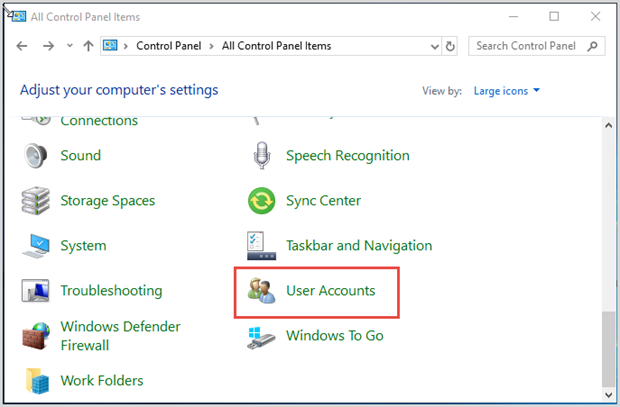The image size is (620, 407).
Task: Open the Troubleshooting icon
Action: [x=37, y=291]
